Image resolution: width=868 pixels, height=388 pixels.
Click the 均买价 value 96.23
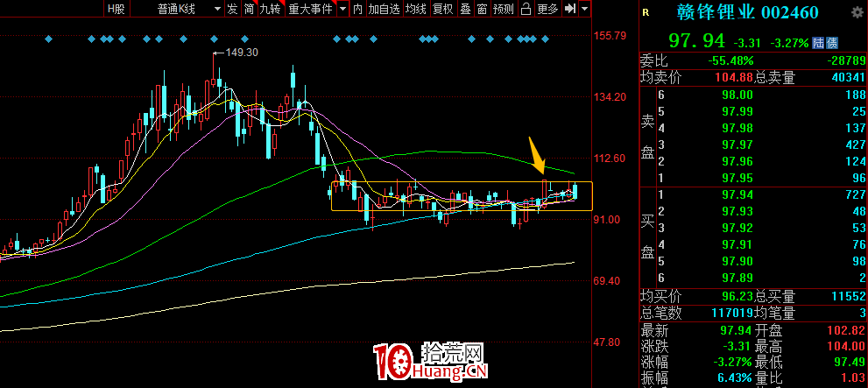pos(737,297)
